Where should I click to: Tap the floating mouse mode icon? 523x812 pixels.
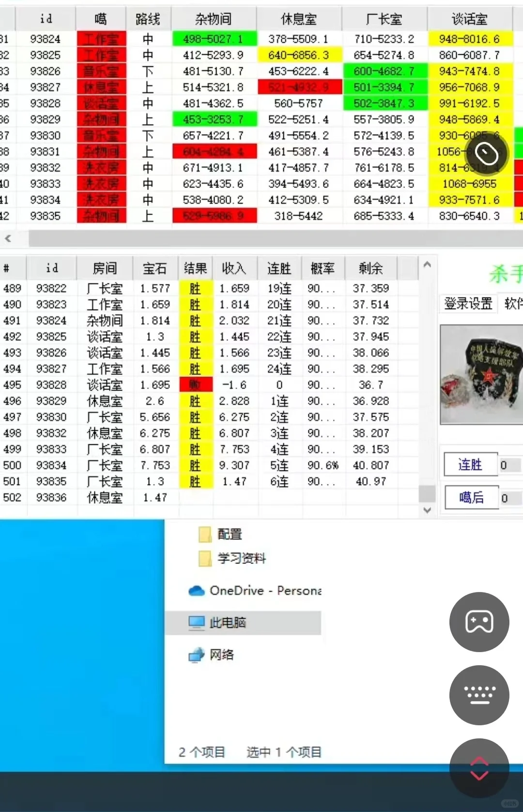(x=486, y=154)
